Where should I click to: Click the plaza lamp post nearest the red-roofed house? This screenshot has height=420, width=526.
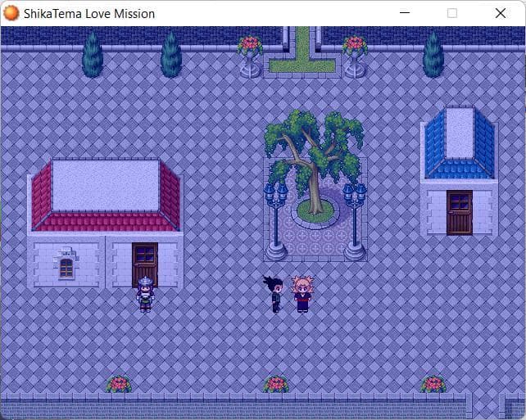[x=275, y=221]
